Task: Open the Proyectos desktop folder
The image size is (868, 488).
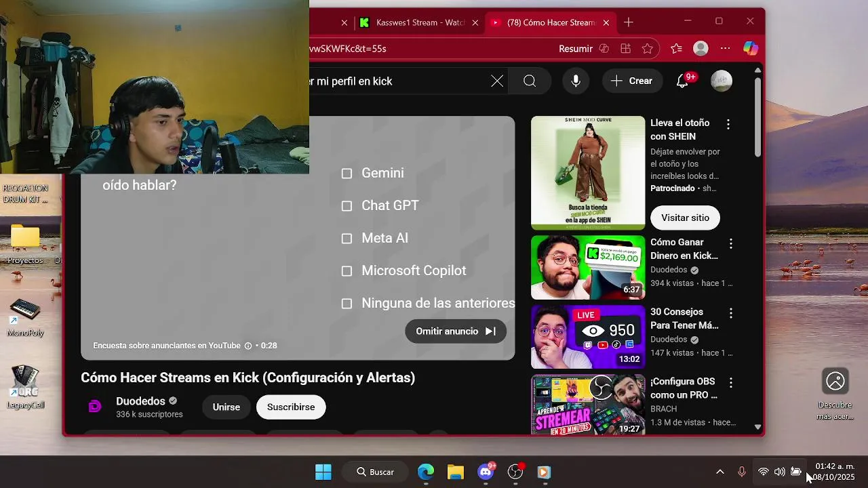Action: click(25, 244)
